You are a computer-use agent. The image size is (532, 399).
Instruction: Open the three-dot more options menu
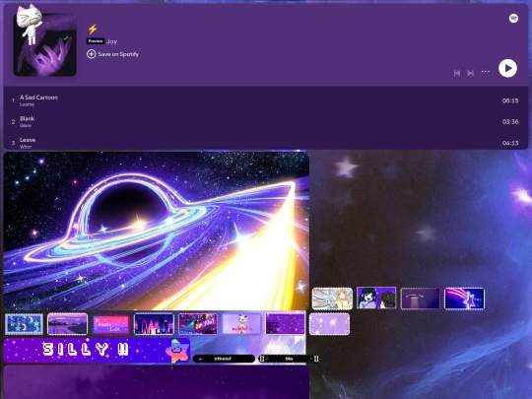[486, 72]
